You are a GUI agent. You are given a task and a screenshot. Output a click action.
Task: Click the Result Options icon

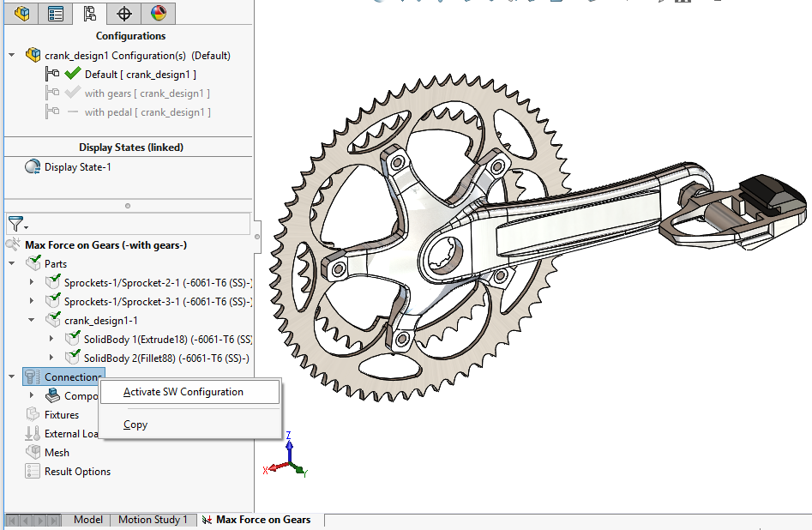point(33,471)
